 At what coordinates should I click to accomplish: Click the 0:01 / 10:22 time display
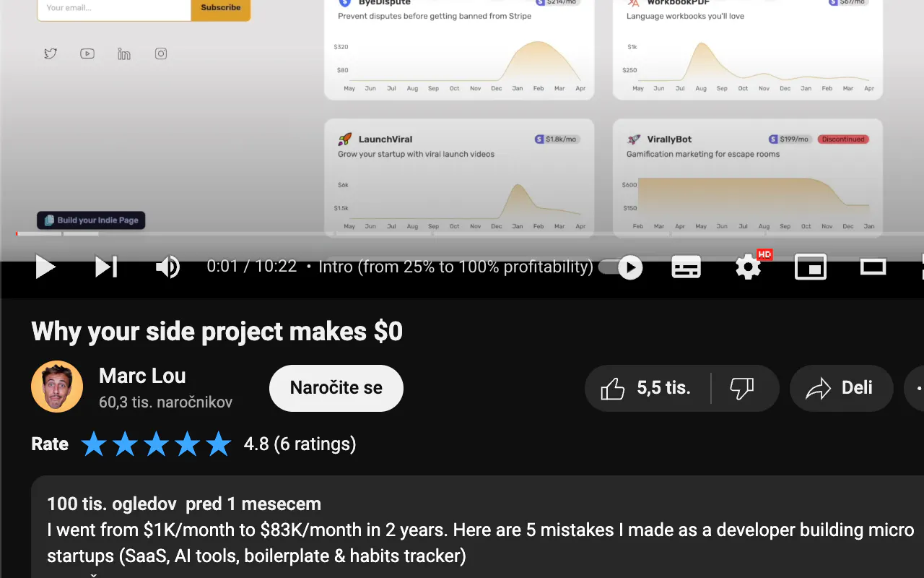tap(252, 267)
